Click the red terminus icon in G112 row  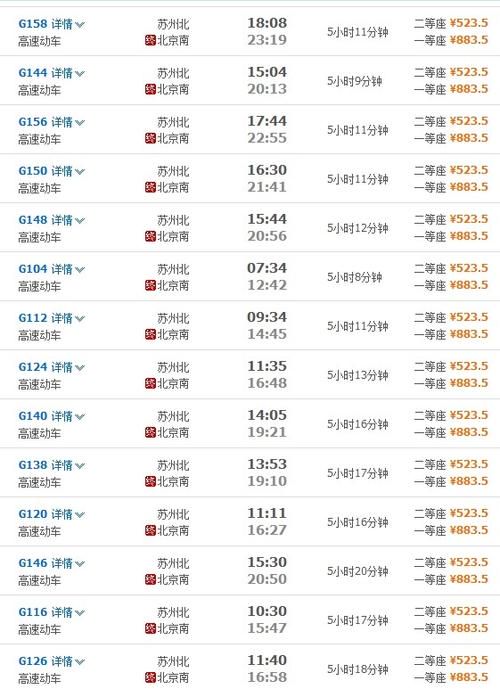point(150,335)
